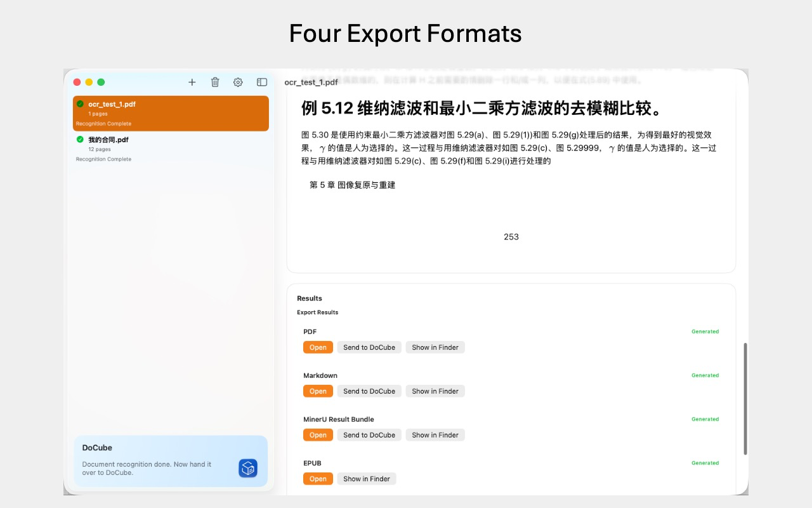Click the 'Generated' status beside EPUB
Screen dimensions: 812x508
(705, 463)
